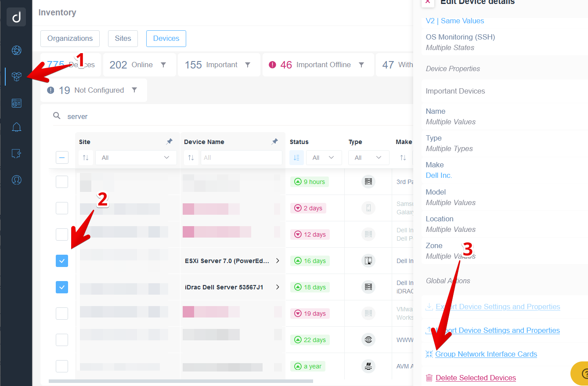588x386 pixels.
Task: Click Delete Selected Devices link
Action: pos(476,378)
